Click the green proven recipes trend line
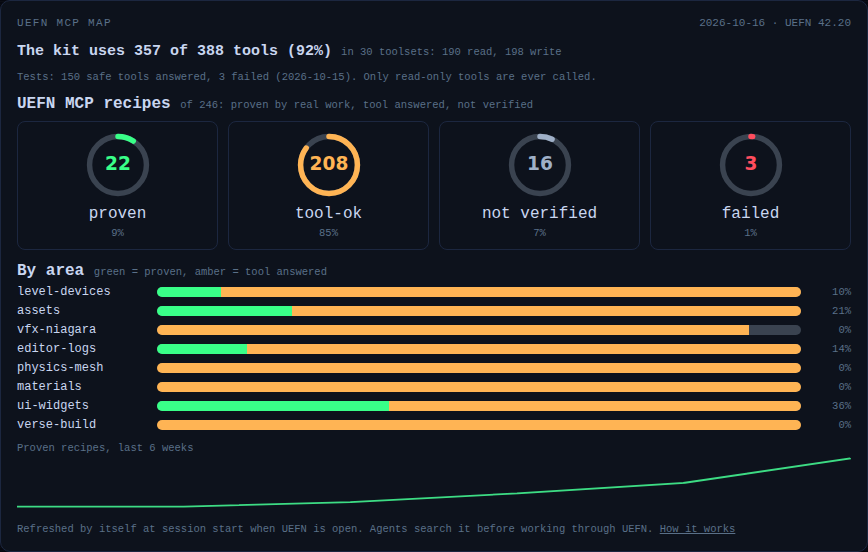Screen dimensions: 868x552 [x=433, y=483]
